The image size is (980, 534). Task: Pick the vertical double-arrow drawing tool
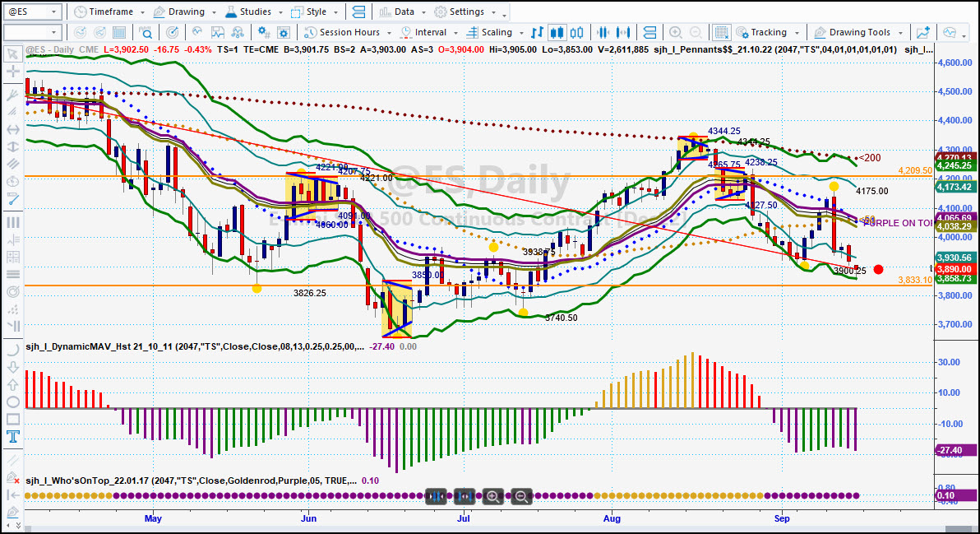click(12, 147)
